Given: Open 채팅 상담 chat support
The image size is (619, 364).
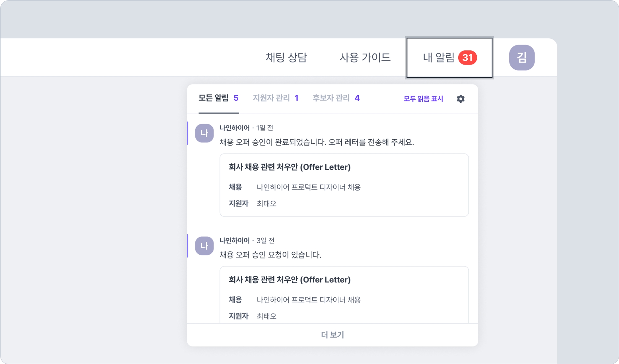Looking at the screenshot, I should pos(286,58).
